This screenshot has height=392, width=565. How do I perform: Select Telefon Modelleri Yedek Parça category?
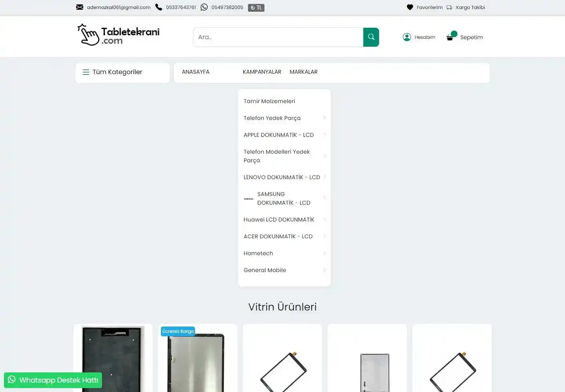click(x=277, y=156)
